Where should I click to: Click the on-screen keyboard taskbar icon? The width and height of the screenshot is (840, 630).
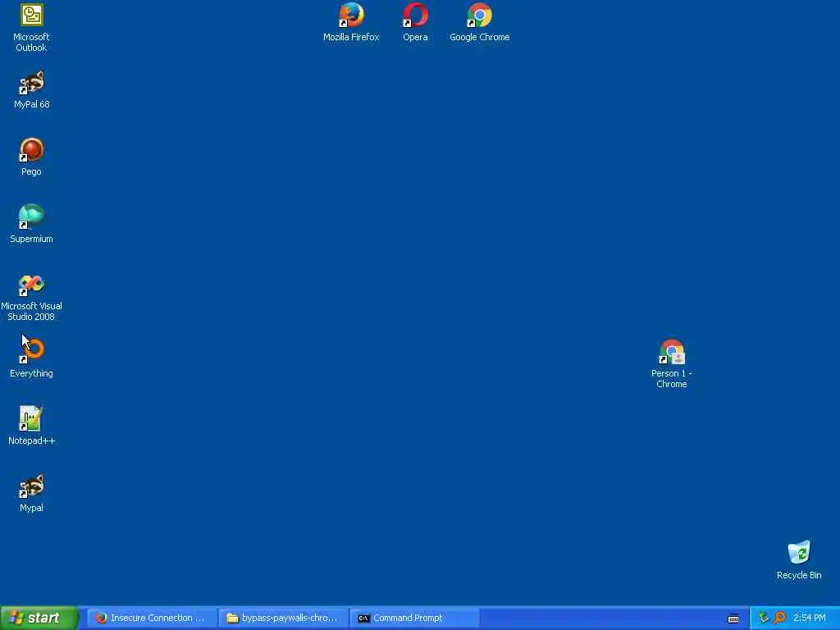point(733,619)
